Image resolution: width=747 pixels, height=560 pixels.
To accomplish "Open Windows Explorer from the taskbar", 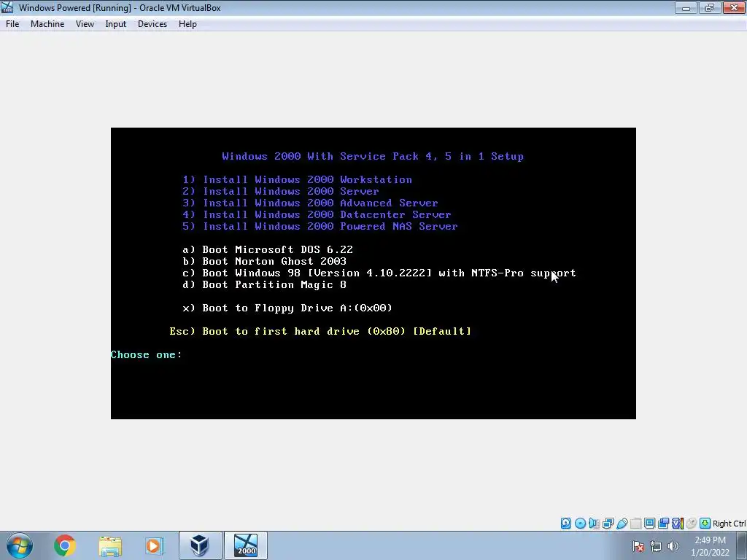I will (x=111, y=545).
